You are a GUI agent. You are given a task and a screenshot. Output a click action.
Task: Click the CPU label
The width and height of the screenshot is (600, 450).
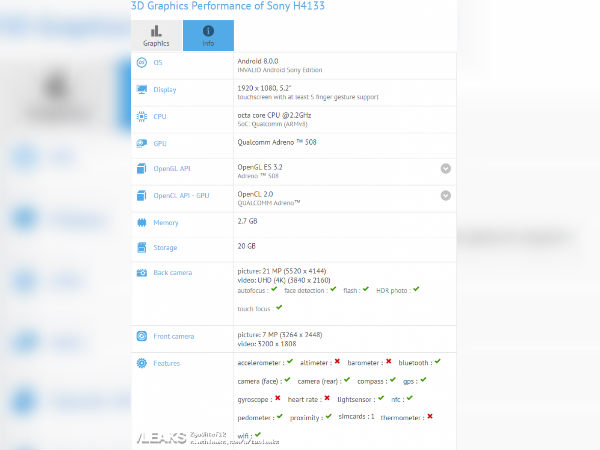click(160, 116)
